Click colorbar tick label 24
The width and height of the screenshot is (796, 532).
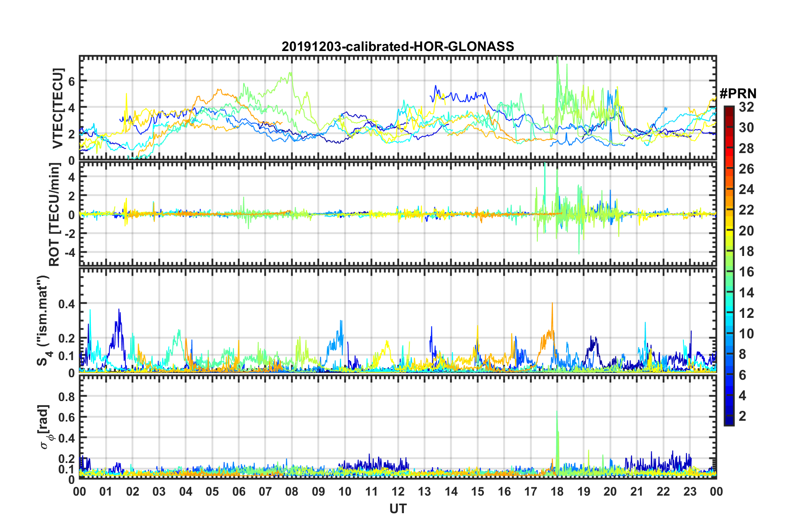[x=746, y=189]
